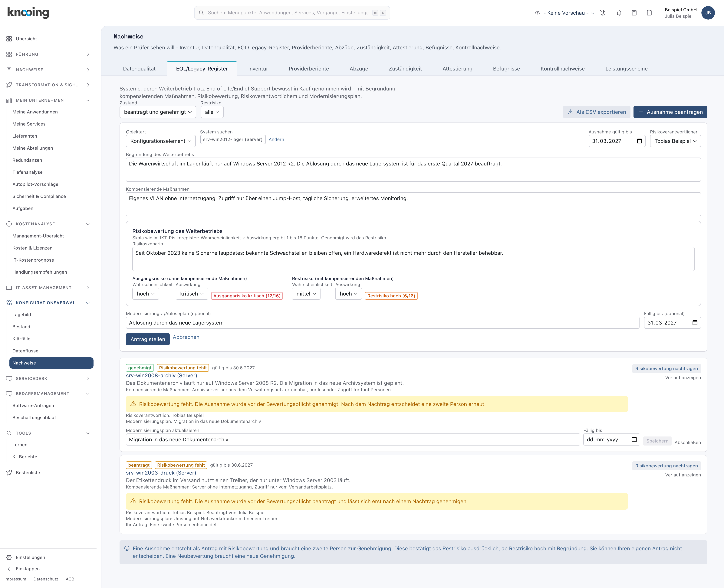
Task: Open calendar picker for Fällig bis (optional)
Action: [695, 322]
